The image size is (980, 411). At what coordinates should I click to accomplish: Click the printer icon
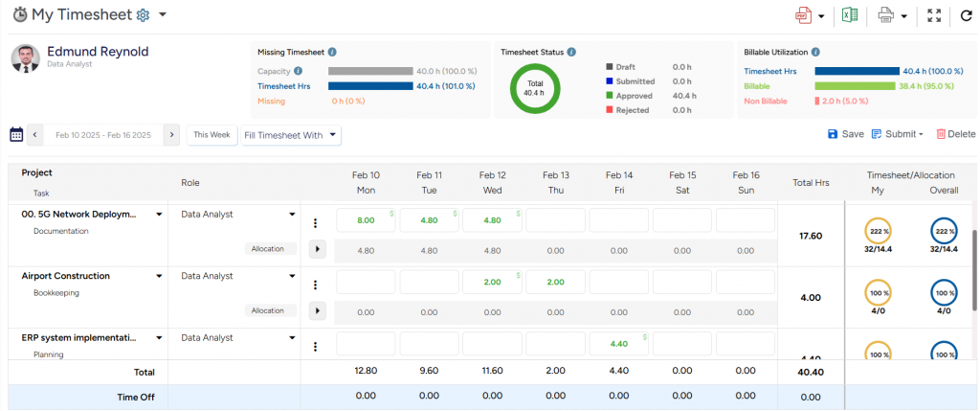point(885,15)
